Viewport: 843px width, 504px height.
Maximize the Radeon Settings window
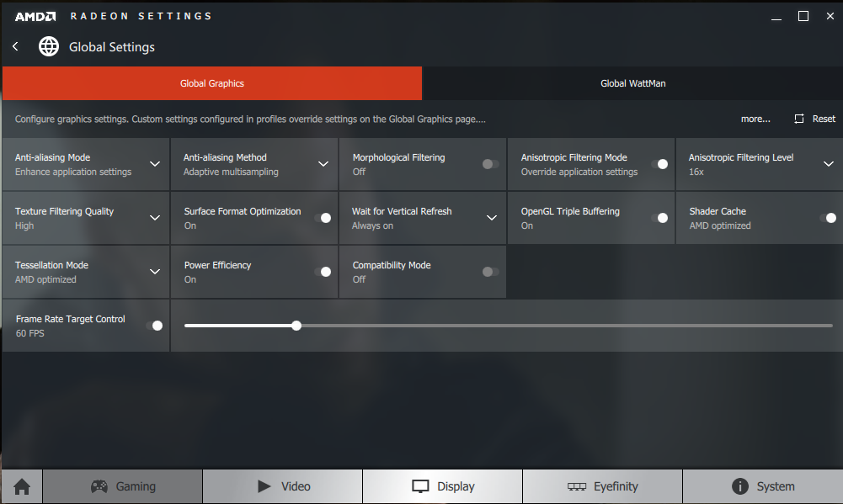[803, 17]
